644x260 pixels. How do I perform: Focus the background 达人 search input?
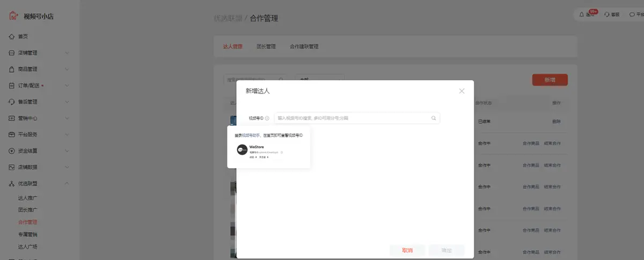[255, 80]
